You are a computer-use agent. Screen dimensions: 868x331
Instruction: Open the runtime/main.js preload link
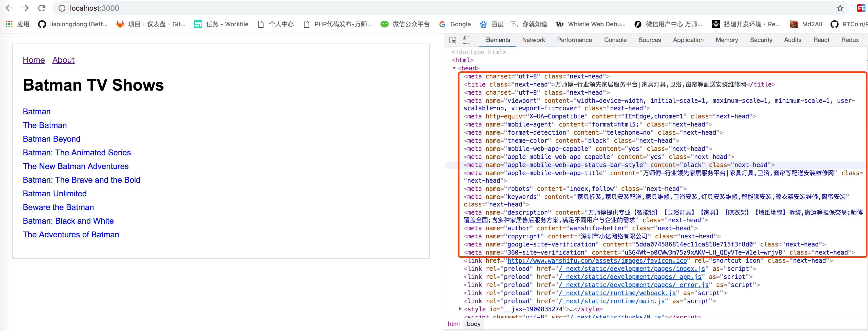(612, 301)
